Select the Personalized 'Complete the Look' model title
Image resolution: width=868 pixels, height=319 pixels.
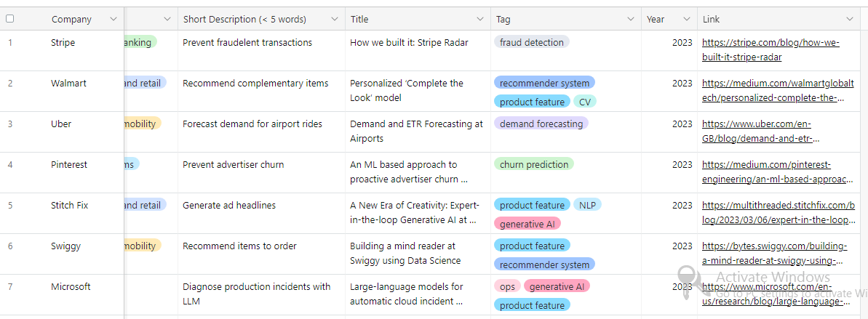[418, 92]
